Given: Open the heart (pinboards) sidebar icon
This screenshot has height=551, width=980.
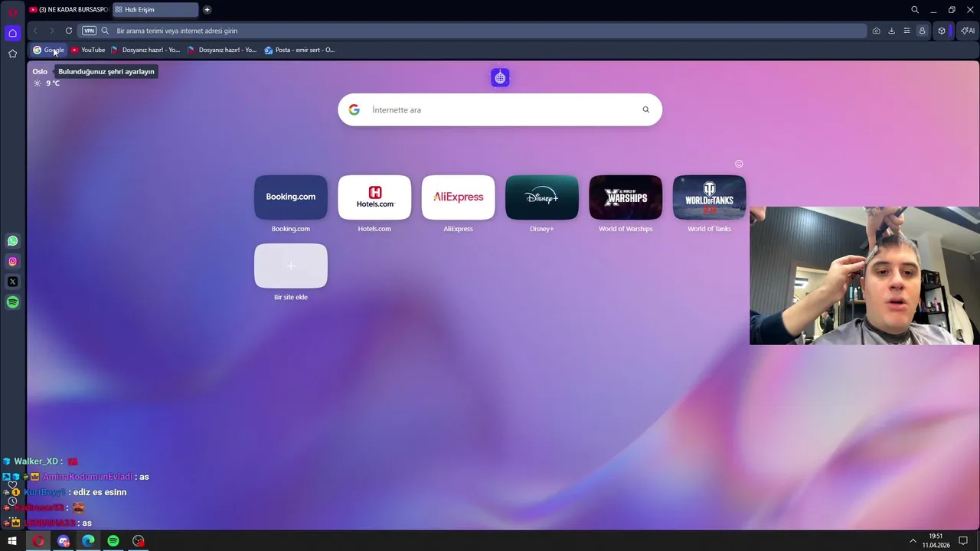Looking at the screenshot, I should tap(12, 485).
